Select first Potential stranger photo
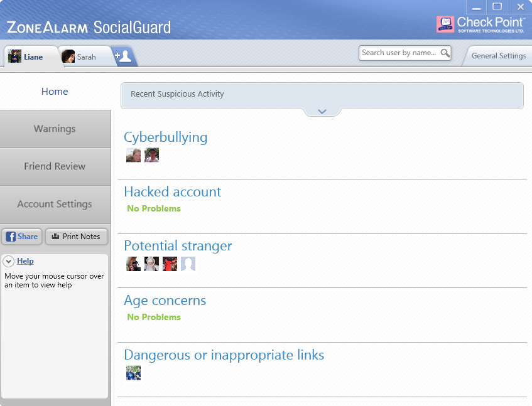 (133, 264)
